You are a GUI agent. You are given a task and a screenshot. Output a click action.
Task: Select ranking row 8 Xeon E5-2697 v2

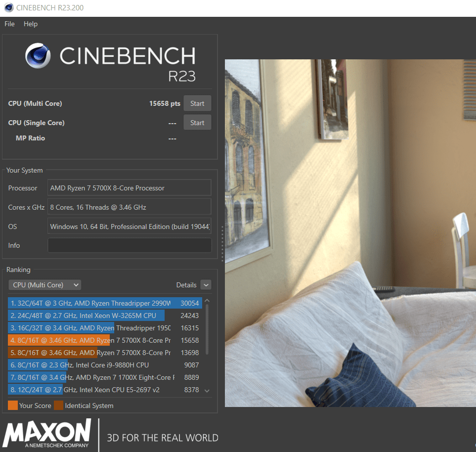click(x=105, y=390)
